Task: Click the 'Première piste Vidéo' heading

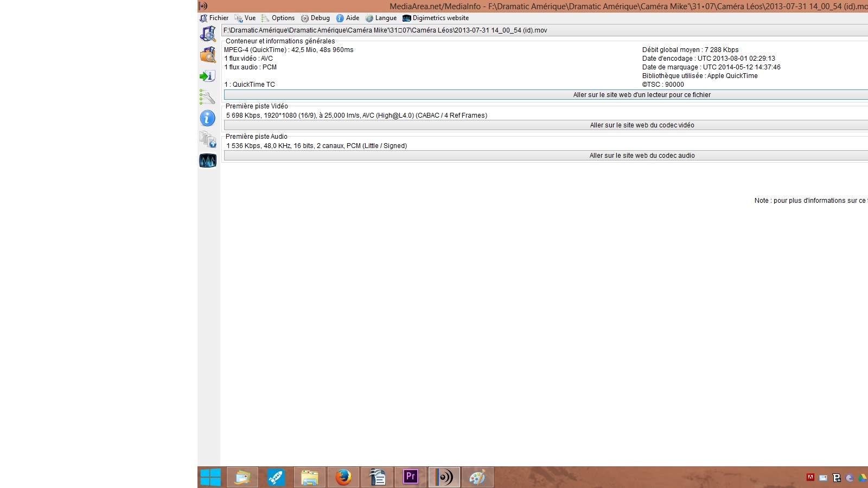Action: 257,106
